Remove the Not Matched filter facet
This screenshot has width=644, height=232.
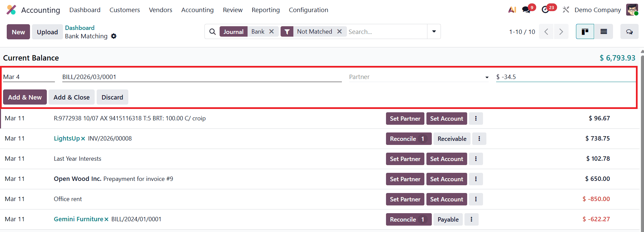click(x=340, y=31)
